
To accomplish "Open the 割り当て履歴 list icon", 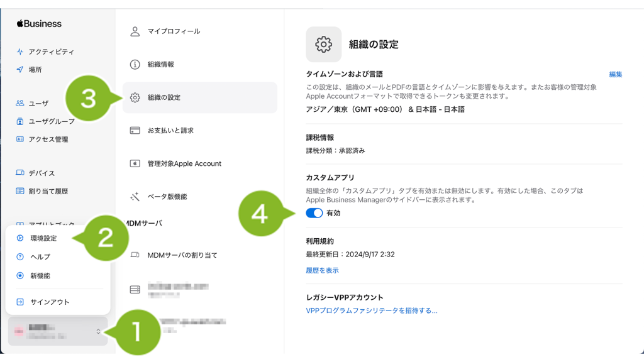I will coord(19,191).
